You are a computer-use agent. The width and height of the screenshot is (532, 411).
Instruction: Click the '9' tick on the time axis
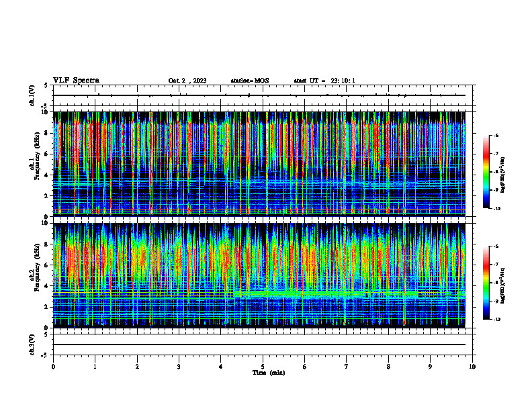(x=430, y=367)
